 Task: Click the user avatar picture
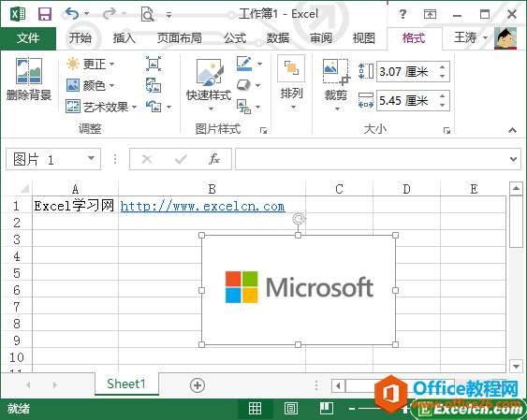[x=505, y=38]
